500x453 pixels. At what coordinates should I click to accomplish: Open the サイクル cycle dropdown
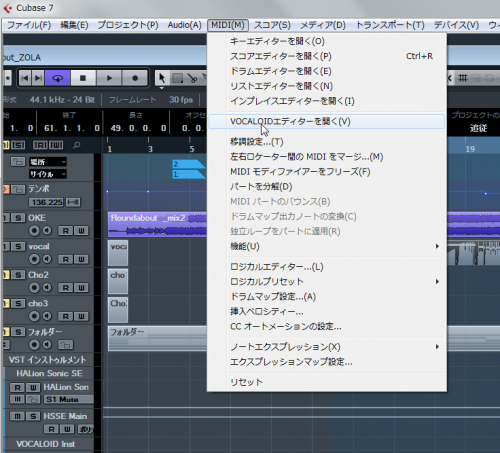48,174
